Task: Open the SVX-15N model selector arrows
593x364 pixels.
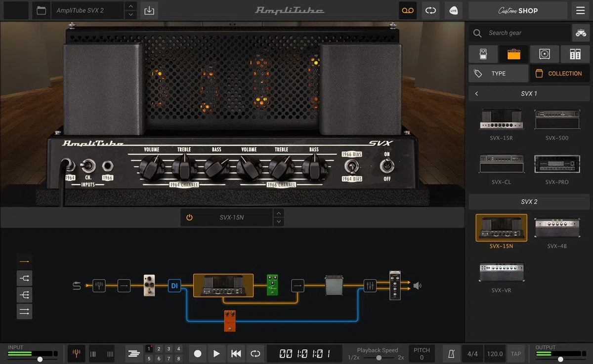Action: pos(279,217)
